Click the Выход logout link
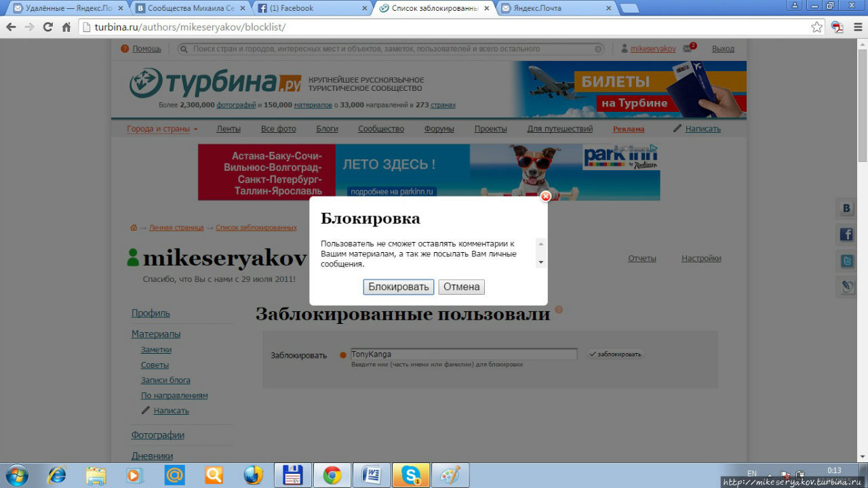Viewport: 868px width, 488px height. point(723,49)
